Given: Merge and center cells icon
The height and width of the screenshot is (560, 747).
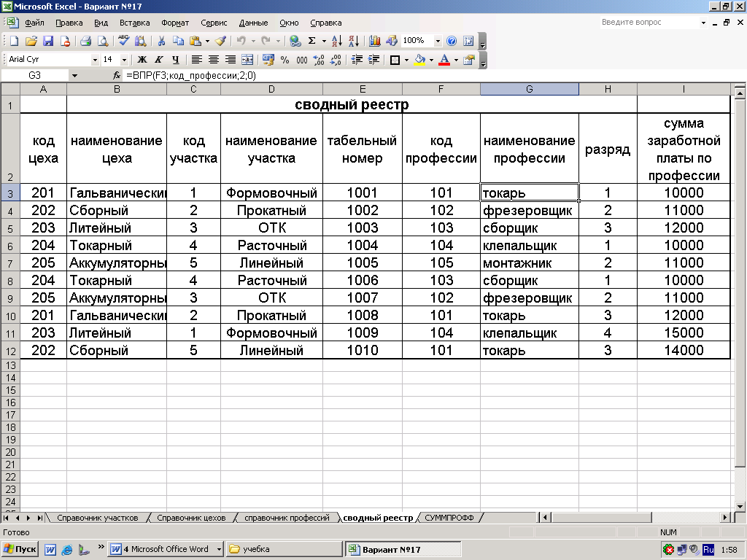Looking at the screenshot, I should pyautogui.click(x=247, y=60).
